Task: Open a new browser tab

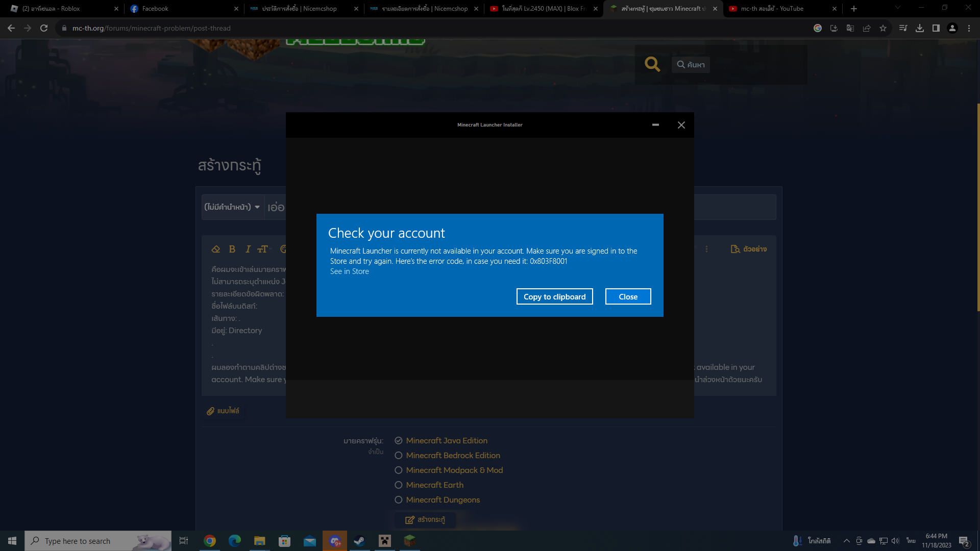Action: click(x=854, y=9)
